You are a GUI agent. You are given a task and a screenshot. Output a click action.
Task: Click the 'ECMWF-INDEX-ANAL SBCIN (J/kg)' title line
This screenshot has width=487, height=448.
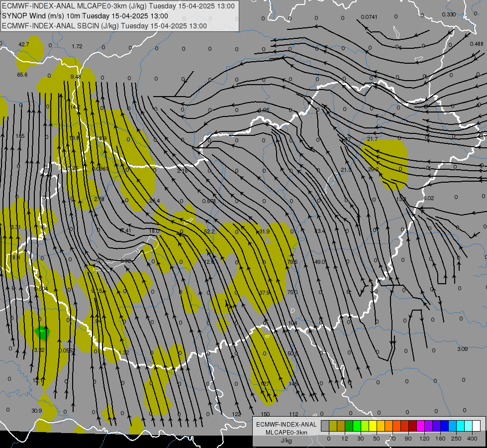tap(104, 26)
